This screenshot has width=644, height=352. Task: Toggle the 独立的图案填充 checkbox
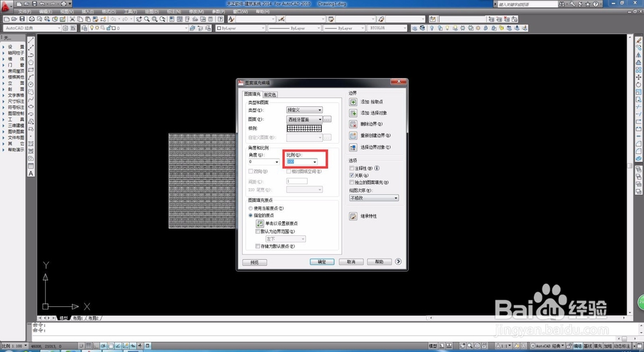pos(352,182)
